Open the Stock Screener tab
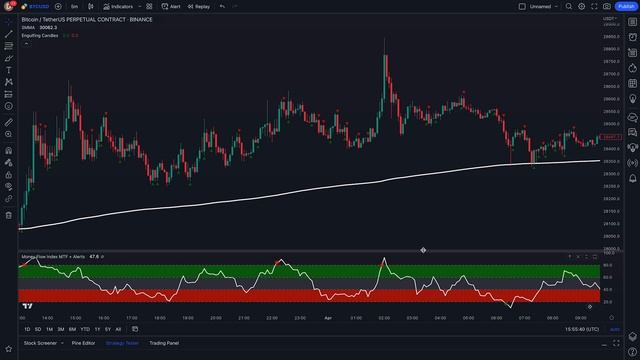This screenshot has width=640, height=360. point(40,343)
